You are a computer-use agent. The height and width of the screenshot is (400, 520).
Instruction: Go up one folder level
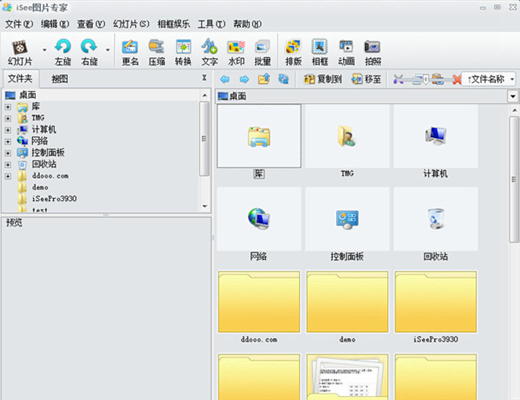[x=264, y=79]
